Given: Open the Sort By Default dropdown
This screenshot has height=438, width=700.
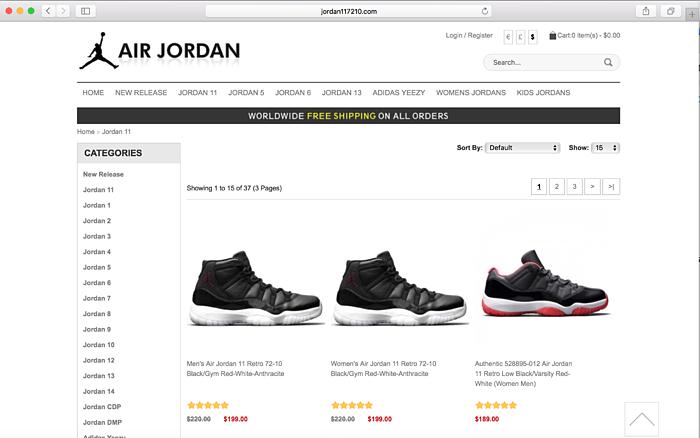Looking at the screenshot, I should tap(522, 148).
